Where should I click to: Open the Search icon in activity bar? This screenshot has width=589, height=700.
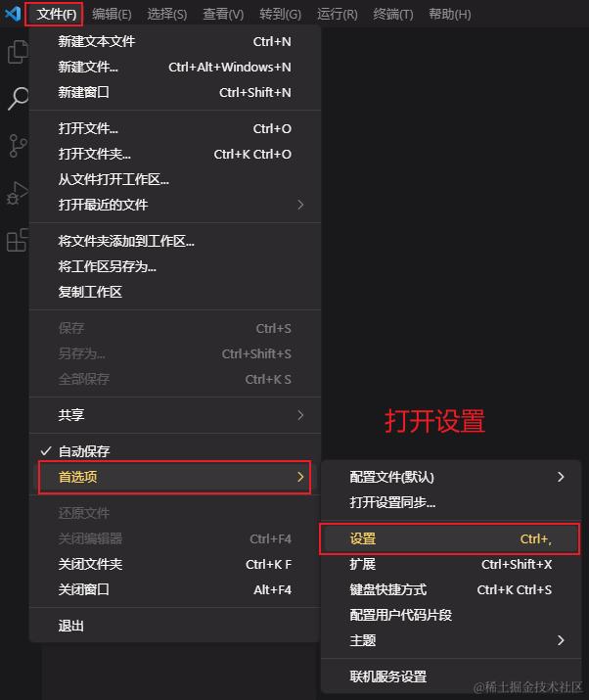pos(18,98)
